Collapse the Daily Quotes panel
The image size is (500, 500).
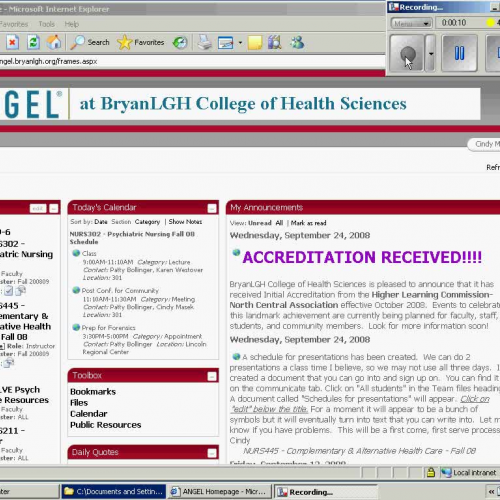212,453
